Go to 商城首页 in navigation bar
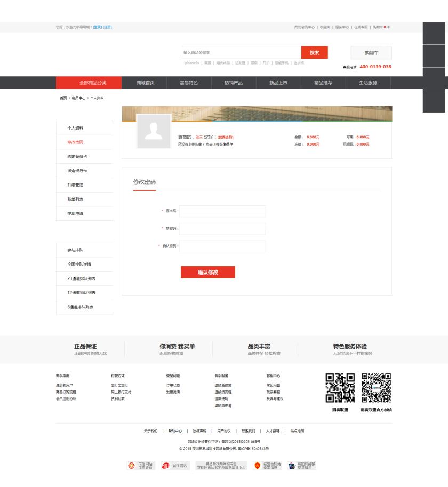The height and width of the screenshot is (487, 448). coord(145,83)
